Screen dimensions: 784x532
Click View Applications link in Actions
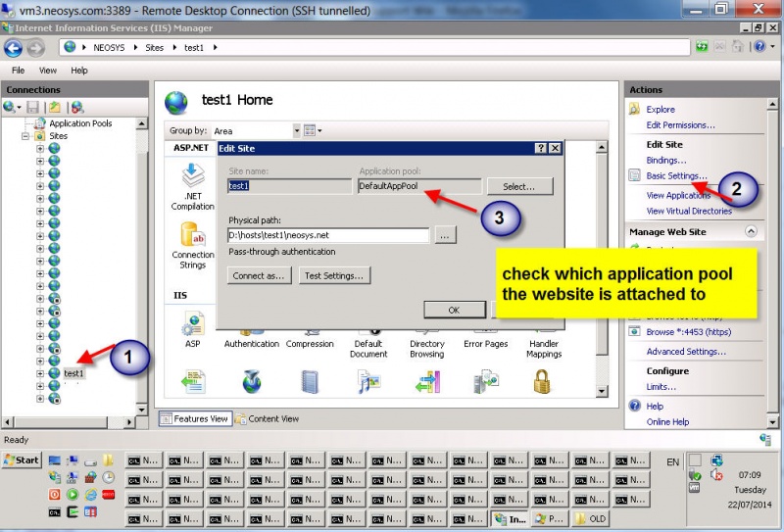click(x=678, y=196)
